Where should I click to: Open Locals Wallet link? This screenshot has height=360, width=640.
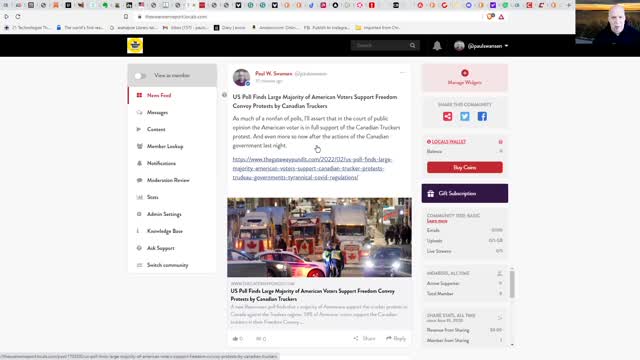click(449, 142)
